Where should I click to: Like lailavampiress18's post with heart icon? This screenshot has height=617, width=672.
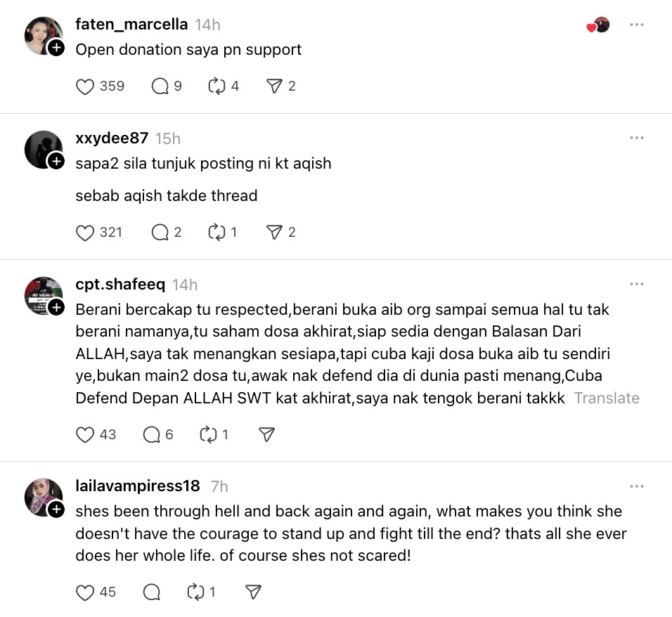pos(85,592)
